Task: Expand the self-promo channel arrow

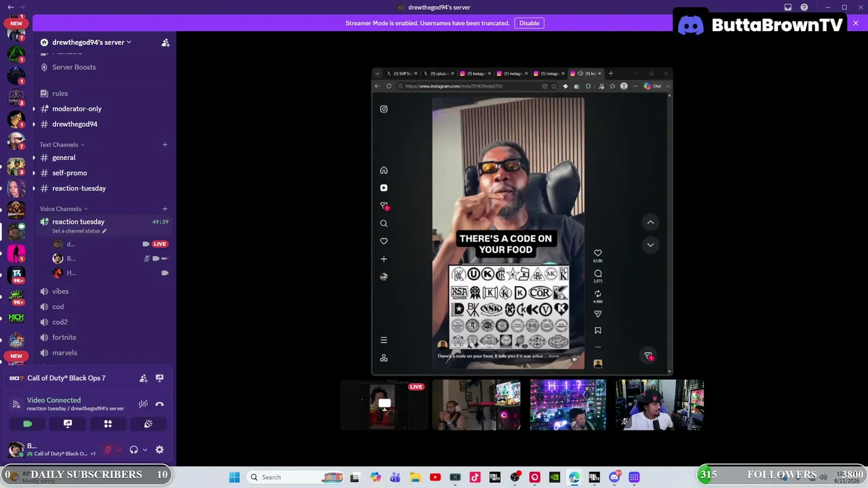Action: [x=34, y=173]
